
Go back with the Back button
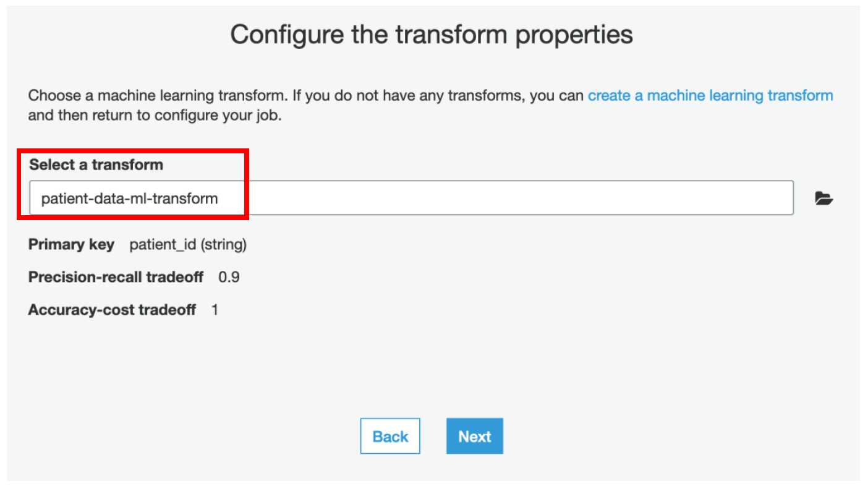click(x=390, y=437)
